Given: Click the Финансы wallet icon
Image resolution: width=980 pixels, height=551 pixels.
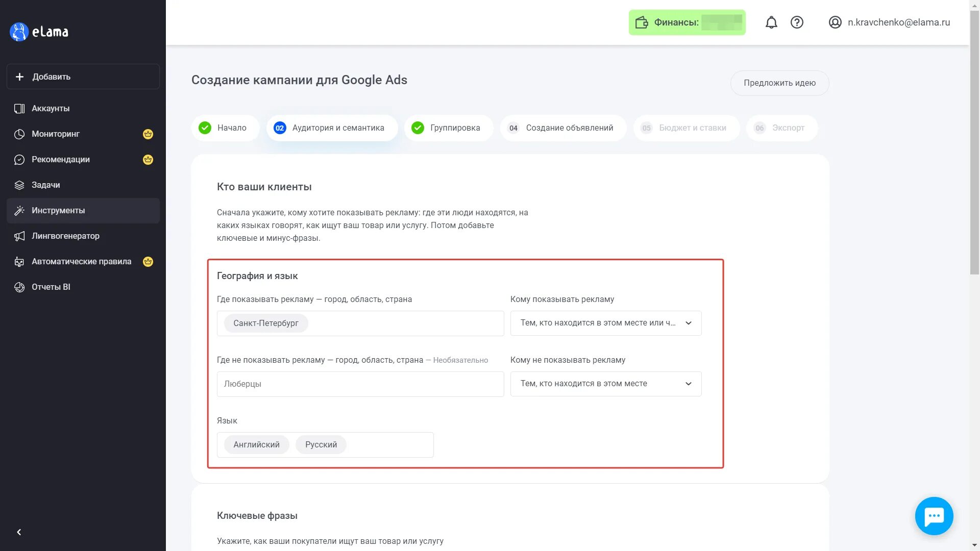Looking at the screenshot, I should tap(642, 22).
